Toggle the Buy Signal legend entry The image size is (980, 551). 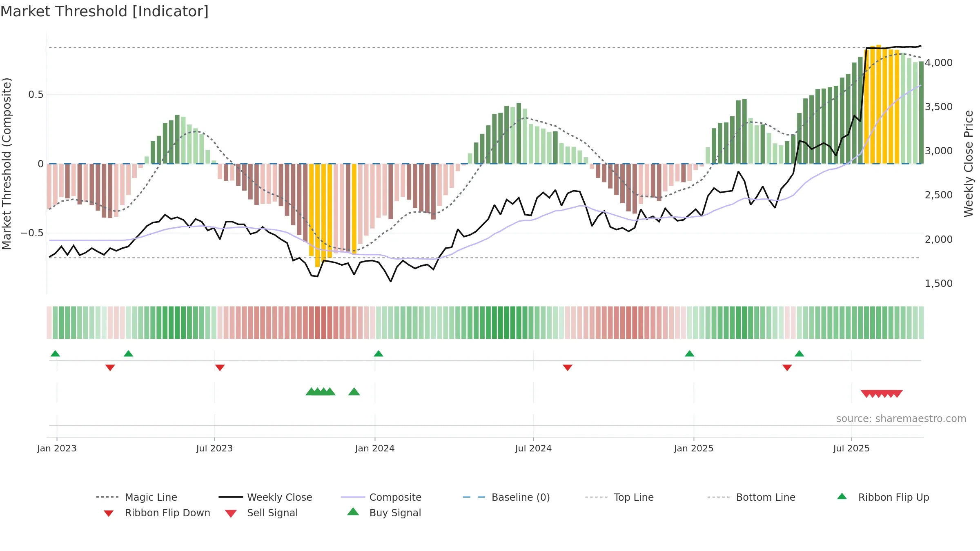384,513
